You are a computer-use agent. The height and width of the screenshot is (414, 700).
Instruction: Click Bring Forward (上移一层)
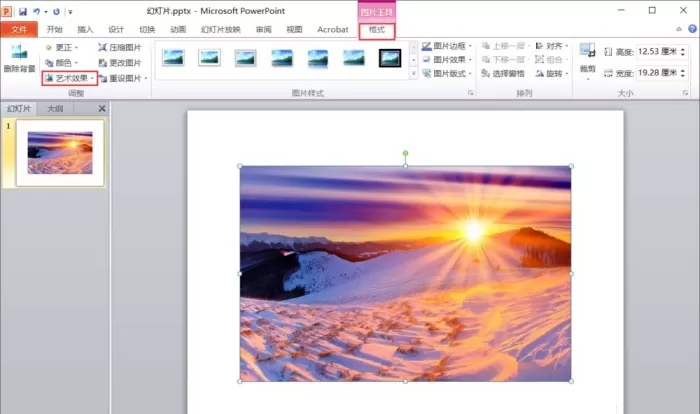coord(506,46)
